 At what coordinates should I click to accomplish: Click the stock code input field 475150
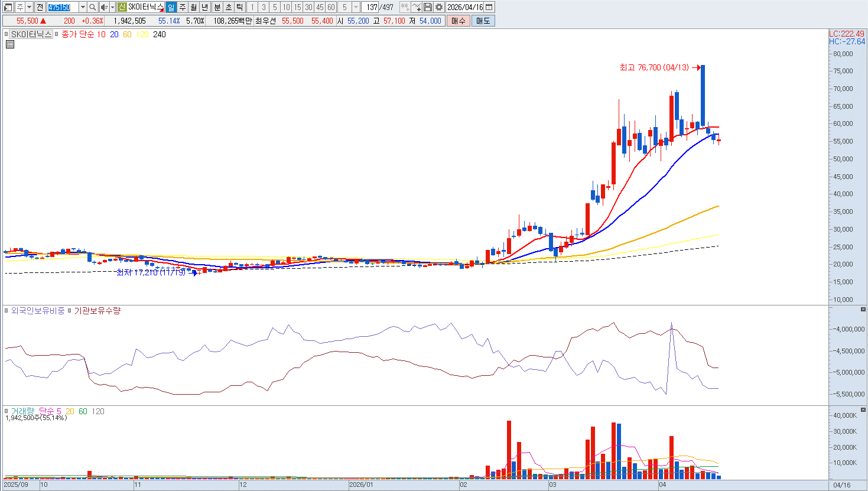[63, 7]
